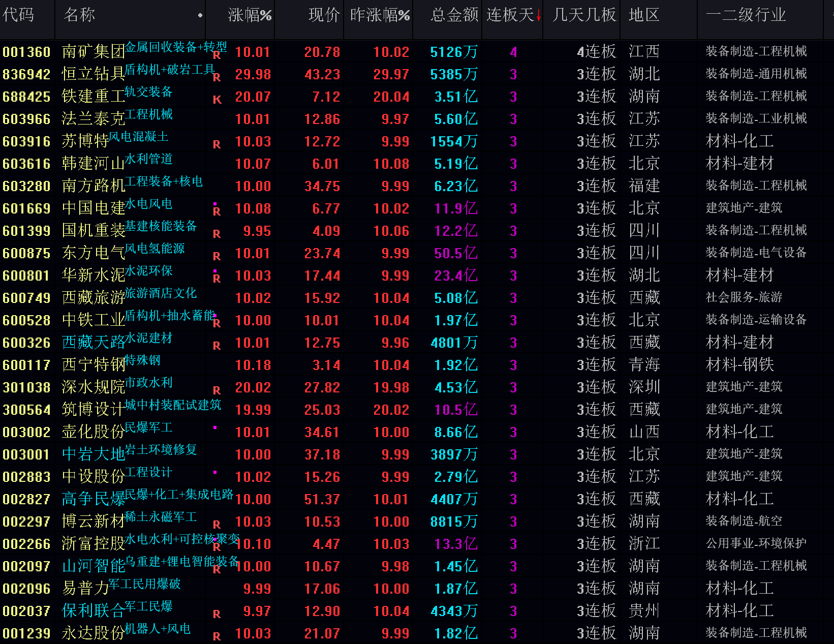Screen dimensions: 834x644
Task: Click the 几天几板 column header
Action: pos(584,15)
